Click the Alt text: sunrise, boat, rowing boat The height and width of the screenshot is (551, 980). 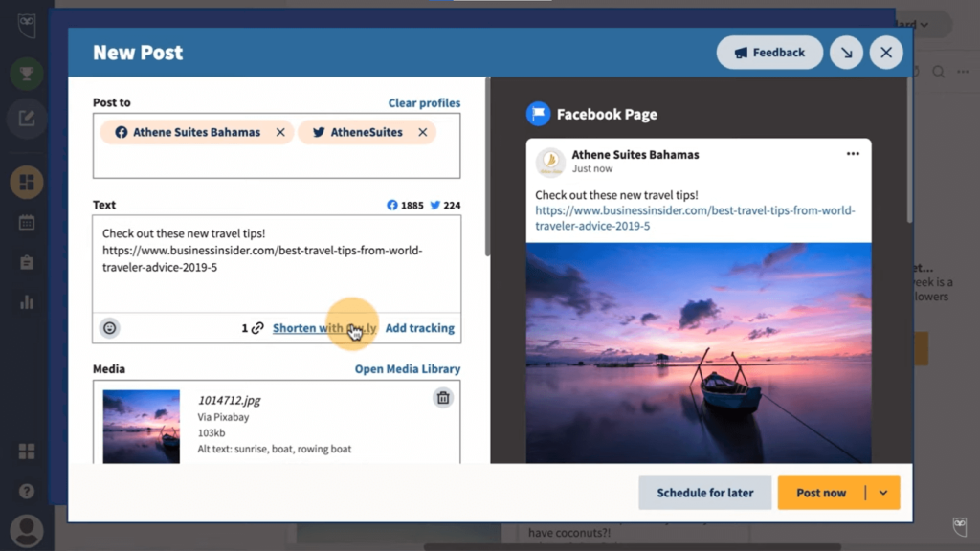click(275, 449)
